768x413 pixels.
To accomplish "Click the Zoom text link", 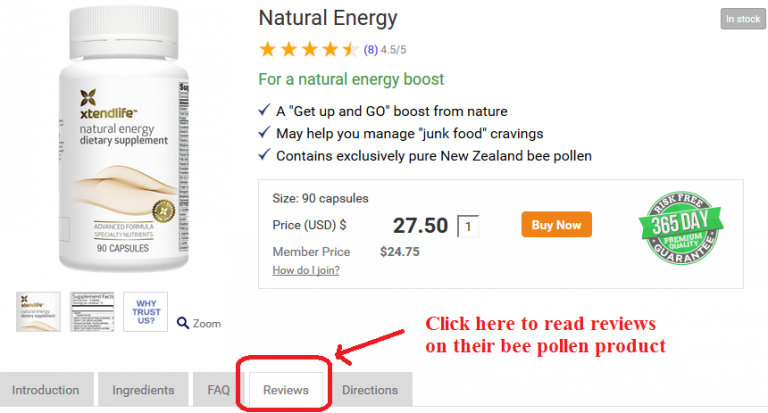I will pos(207,324).
